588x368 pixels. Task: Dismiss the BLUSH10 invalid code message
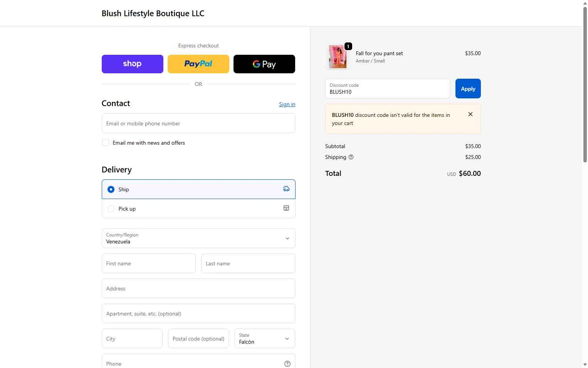(x=470, y=114)
